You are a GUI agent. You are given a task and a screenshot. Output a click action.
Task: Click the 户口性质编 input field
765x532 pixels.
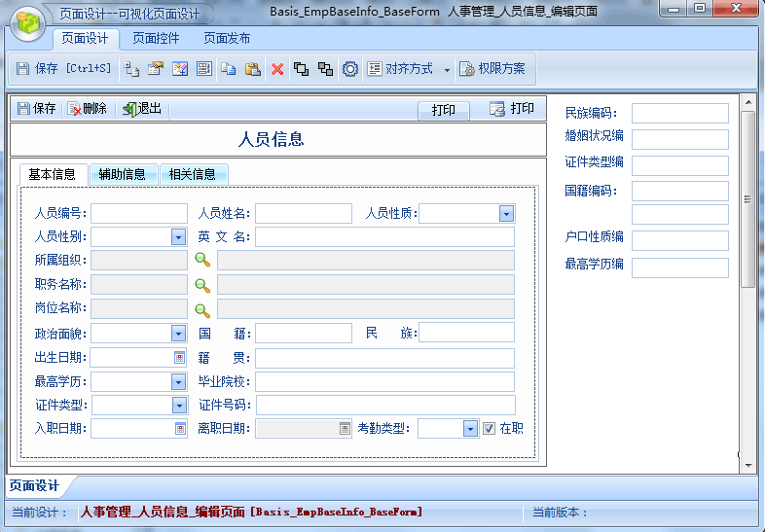(x=679, y=240)
